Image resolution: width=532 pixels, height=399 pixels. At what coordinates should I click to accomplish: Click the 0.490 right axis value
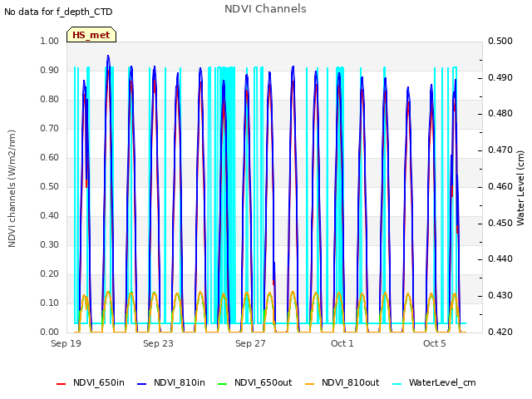500,77
